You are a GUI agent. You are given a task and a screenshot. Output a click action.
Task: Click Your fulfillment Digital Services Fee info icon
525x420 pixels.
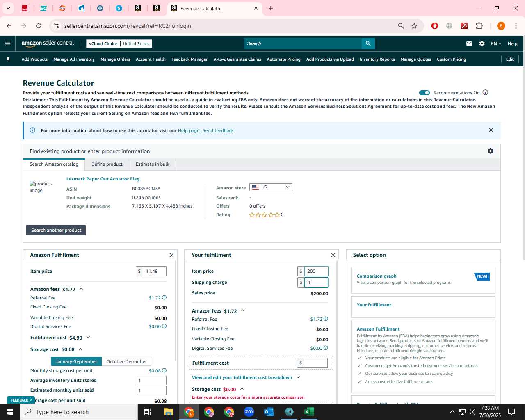(x=326, y=348)
